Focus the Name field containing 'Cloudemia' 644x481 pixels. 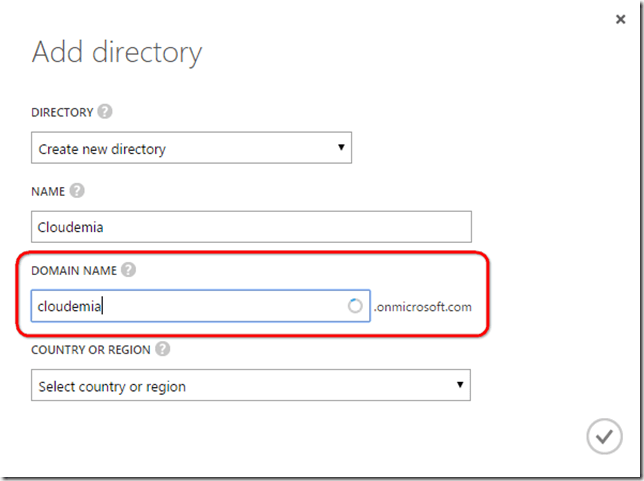coord(250,227)
